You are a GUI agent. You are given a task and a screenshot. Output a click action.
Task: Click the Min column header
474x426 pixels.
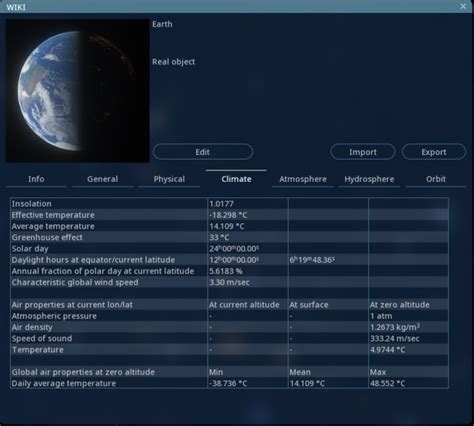(x=216, y=372)
